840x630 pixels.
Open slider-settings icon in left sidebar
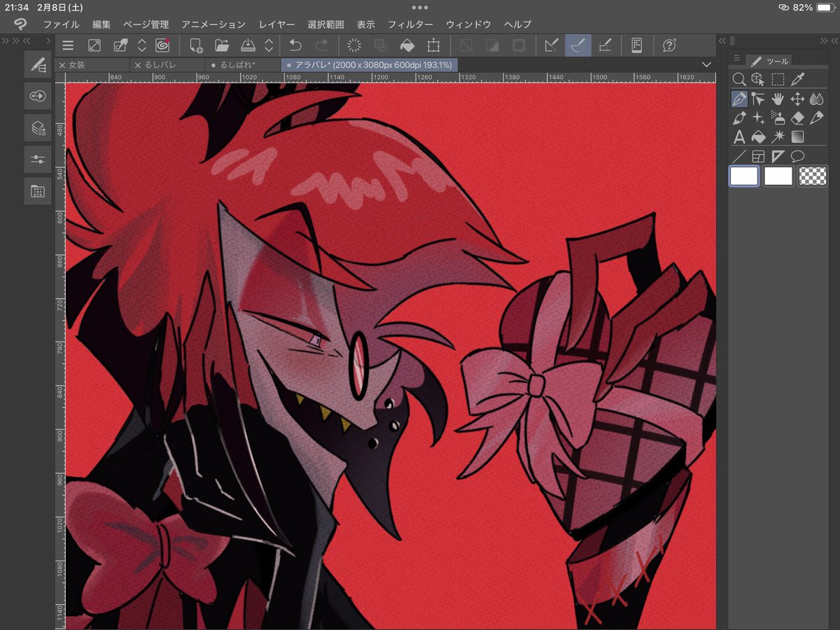click(38, 159)
